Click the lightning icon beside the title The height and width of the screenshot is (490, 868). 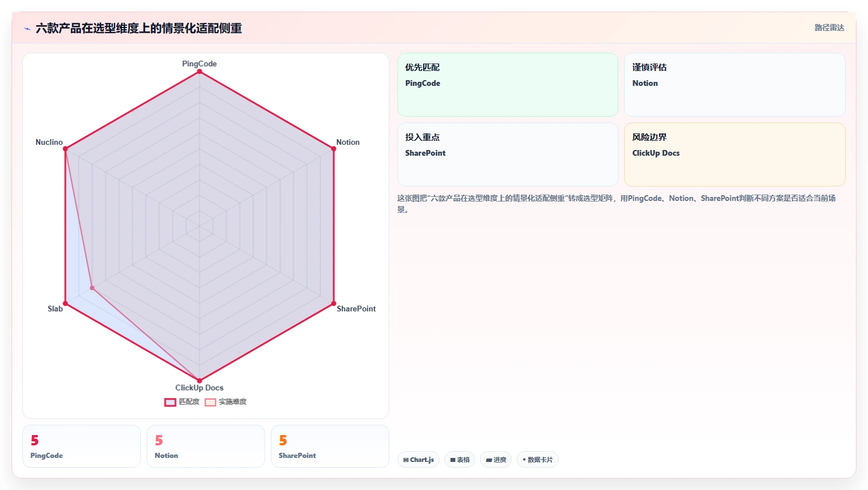click(27, 29)
